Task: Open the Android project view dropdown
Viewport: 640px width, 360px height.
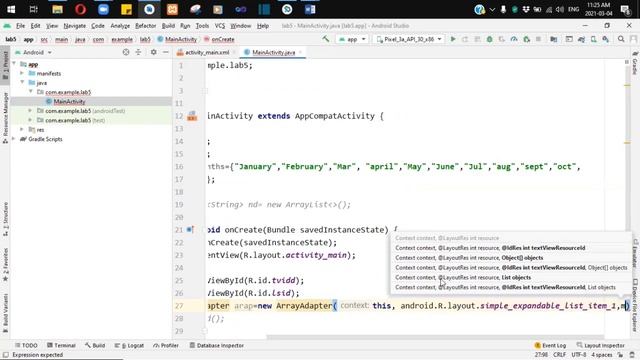Action: tap(33, 52)
